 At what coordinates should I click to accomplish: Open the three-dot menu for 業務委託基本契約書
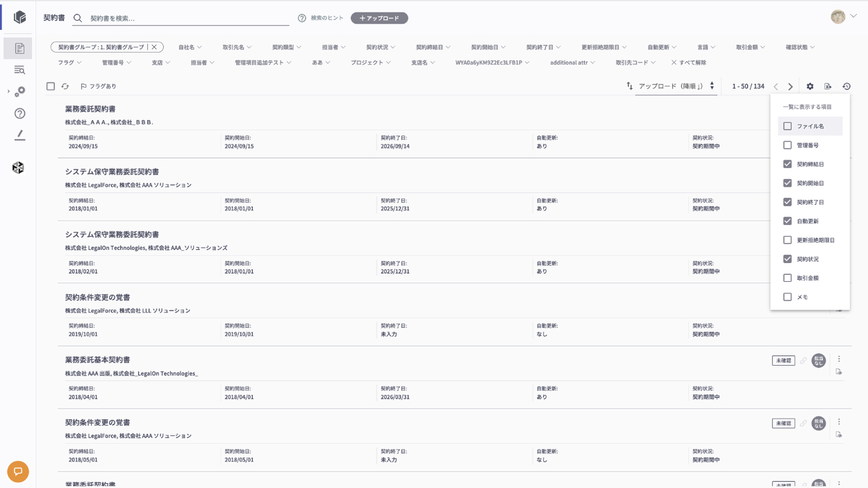[839, 360]
